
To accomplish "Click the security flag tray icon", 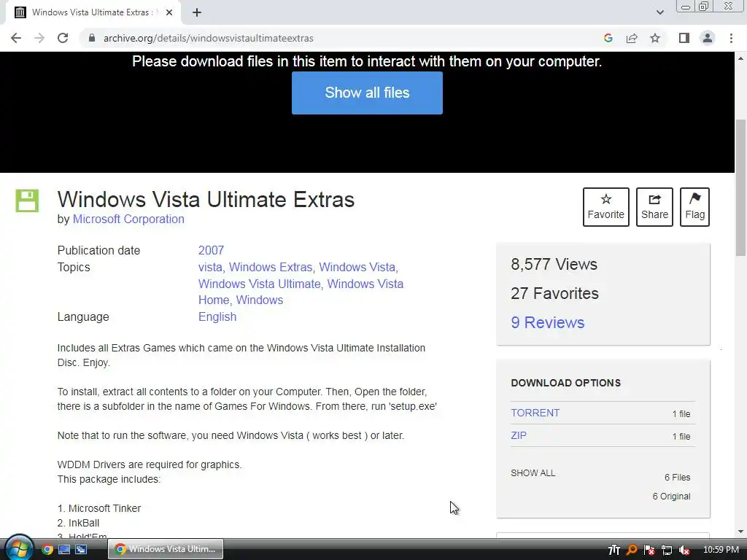I will coord(649,550).
